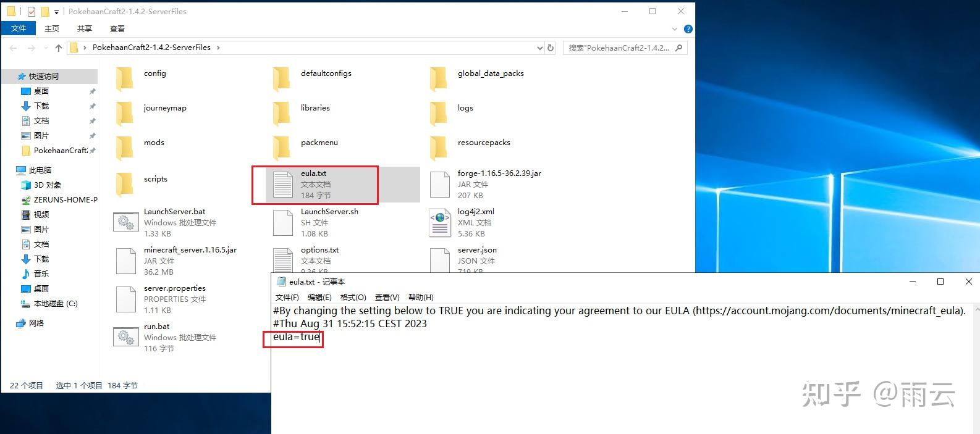This screenshot has width=980, height=434.
Task: Select the options.txt file icon
Action: click(x=283, y=260)
